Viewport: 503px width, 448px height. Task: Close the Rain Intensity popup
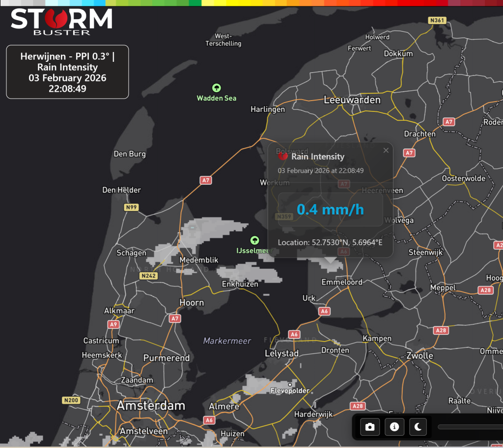[386, 150]
